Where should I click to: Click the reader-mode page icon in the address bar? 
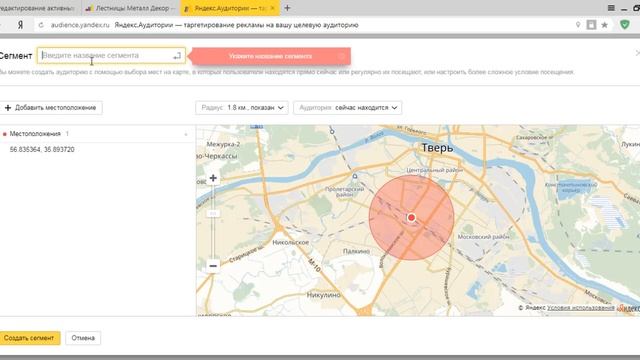pyautogui.click(x=591, y=25)
